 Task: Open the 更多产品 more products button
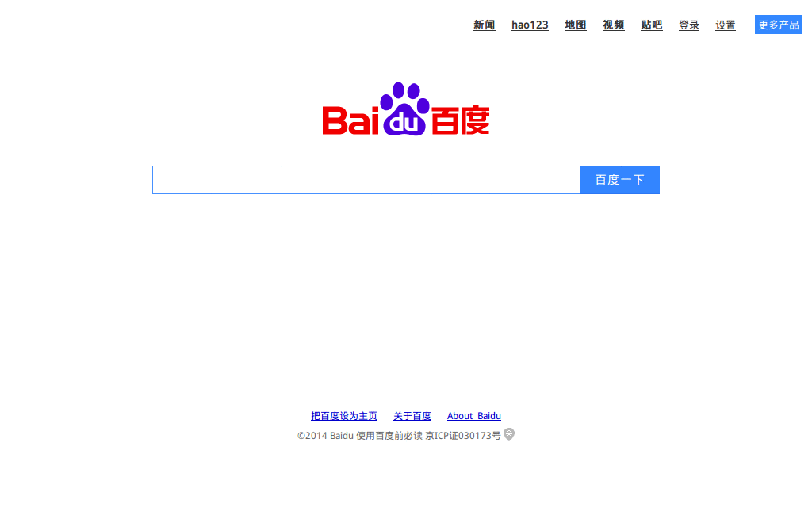click(x=779, y=25)
